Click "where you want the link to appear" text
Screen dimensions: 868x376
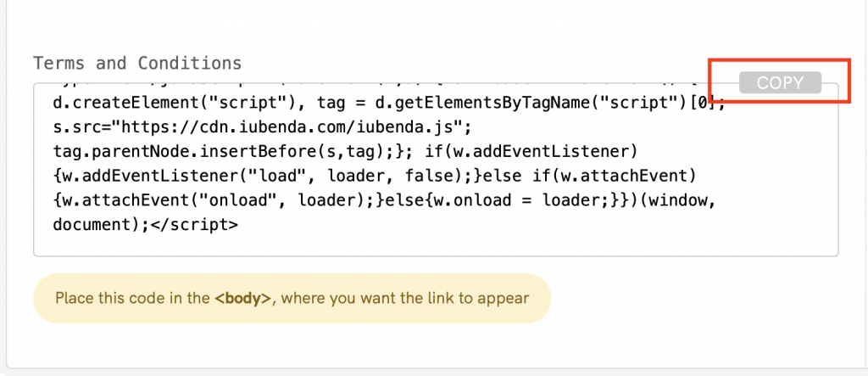[405, 299]
